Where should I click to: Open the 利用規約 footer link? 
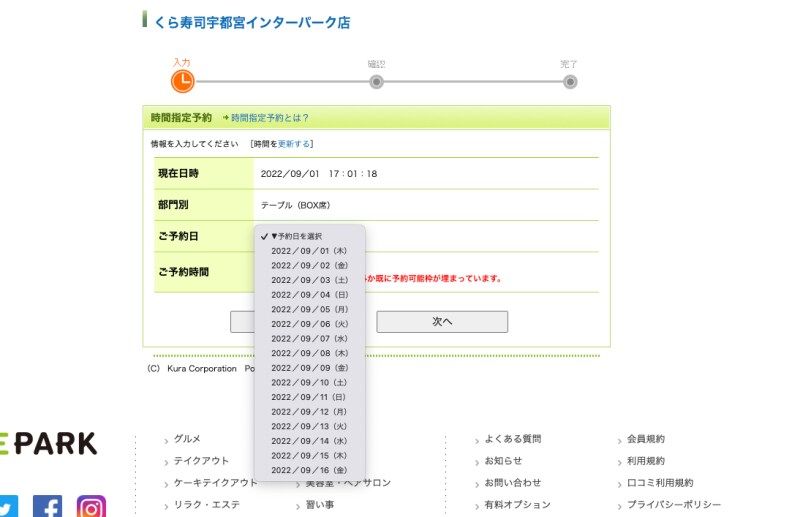(646, 461)
